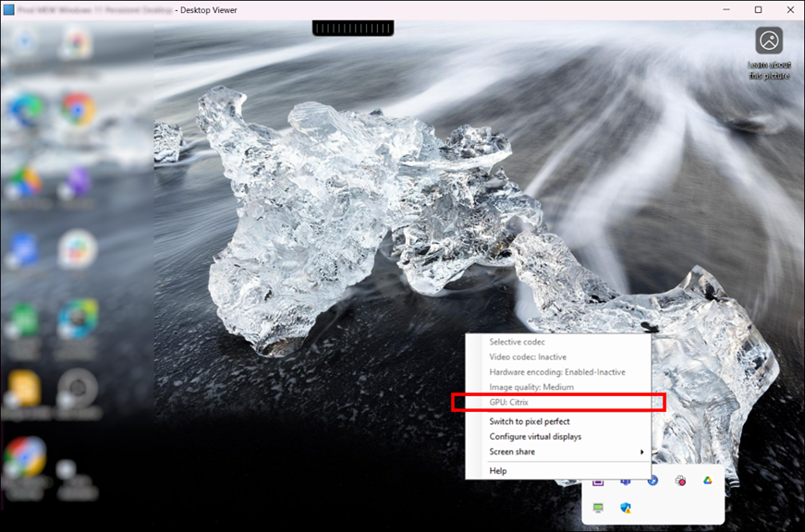The width and height of the screenshot is (805, 532).
Task: Click the green monitor tray icon
Action: (x=598, y=508)
